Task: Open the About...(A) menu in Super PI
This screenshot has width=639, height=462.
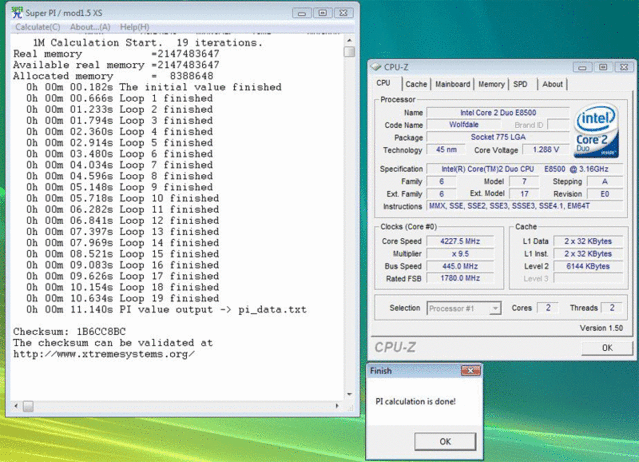Action: pyautogui.click(x=90, y=27)
